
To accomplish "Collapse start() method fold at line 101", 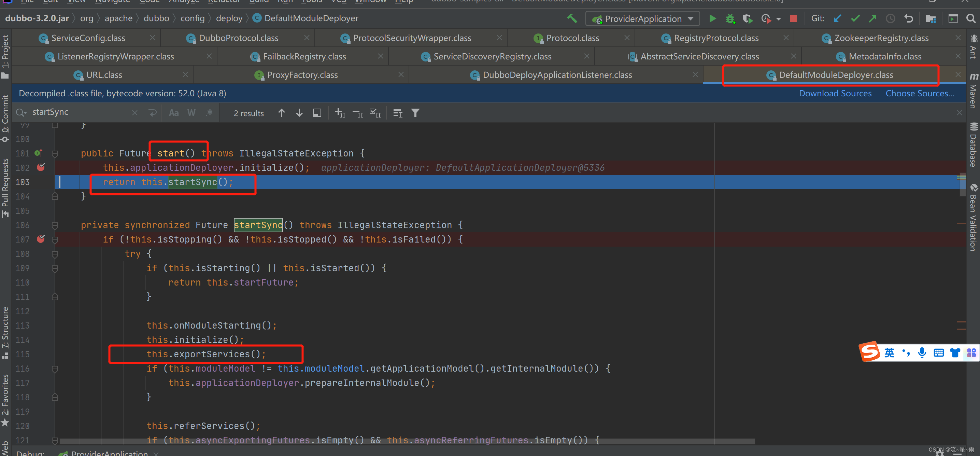I will point(55,153).
